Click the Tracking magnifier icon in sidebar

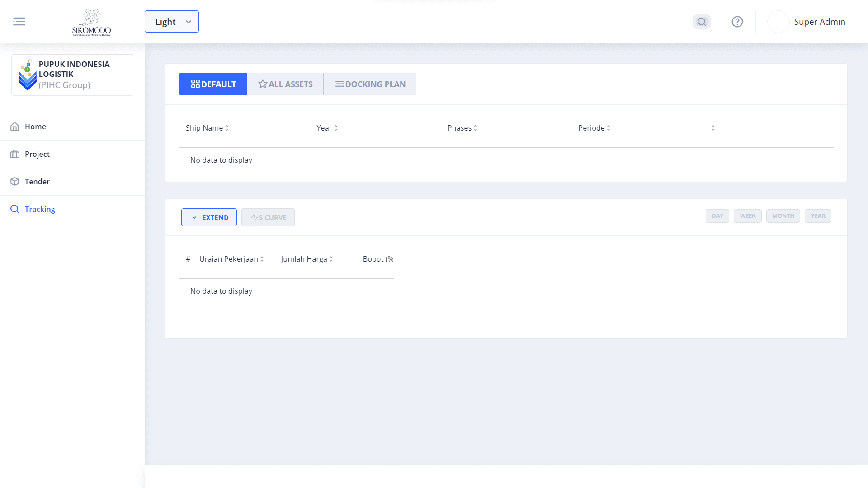tap(14, 209)
